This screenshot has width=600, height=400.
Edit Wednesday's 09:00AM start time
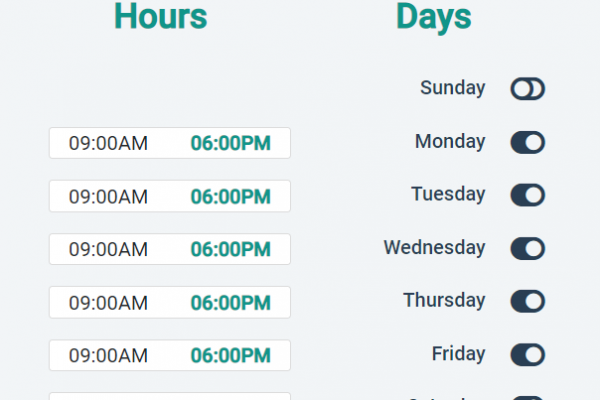108,249
